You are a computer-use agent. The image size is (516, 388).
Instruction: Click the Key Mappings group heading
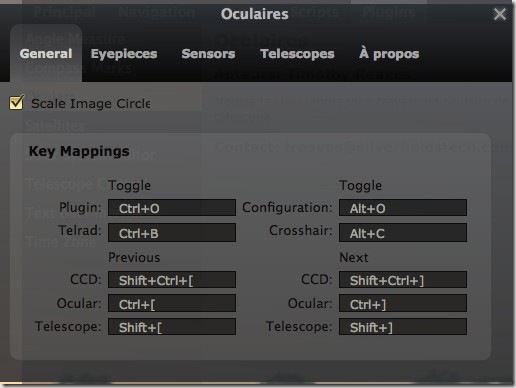point(79,151)
